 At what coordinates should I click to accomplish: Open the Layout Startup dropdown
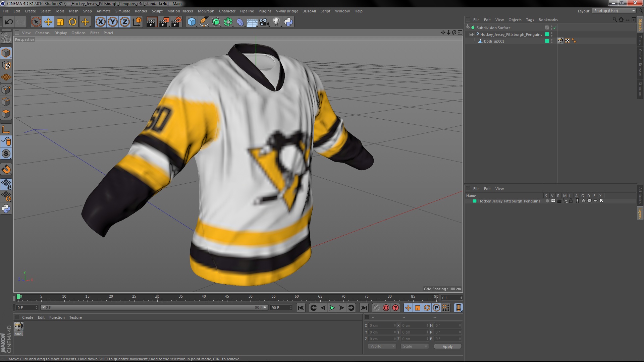(x=614, y=11)
